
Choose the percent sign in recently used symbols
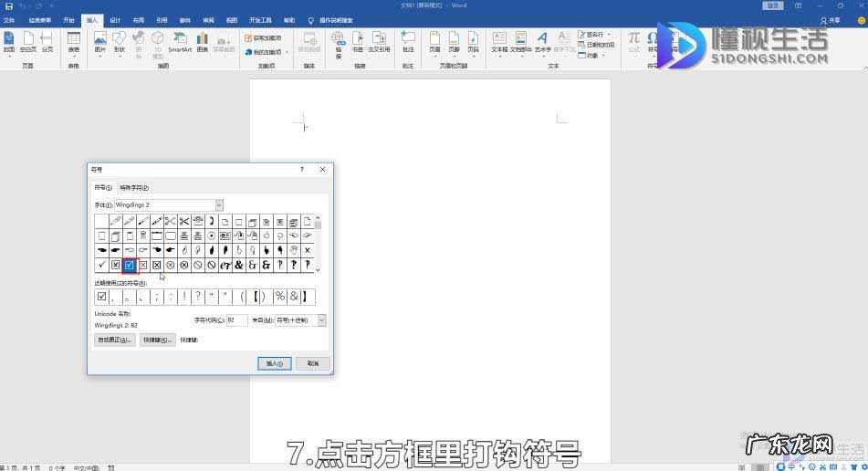[x=280, y=297]
